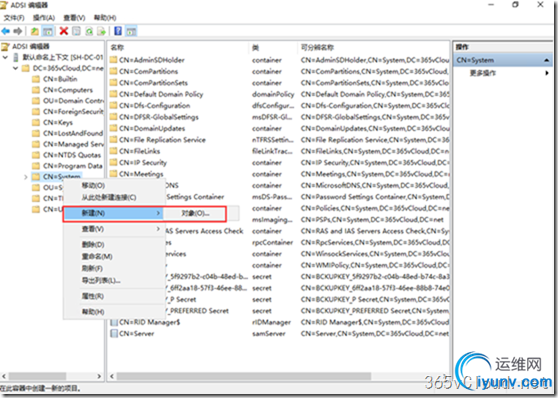Open Properties via the toolbar sheet icon

[76, 31]
